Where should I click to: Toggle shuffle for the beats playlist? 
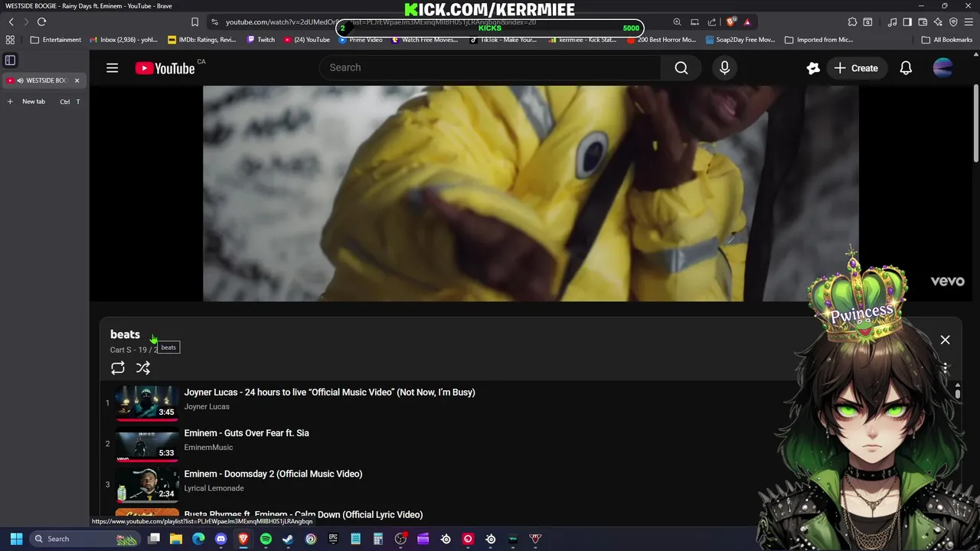click(x=143, y=368)
